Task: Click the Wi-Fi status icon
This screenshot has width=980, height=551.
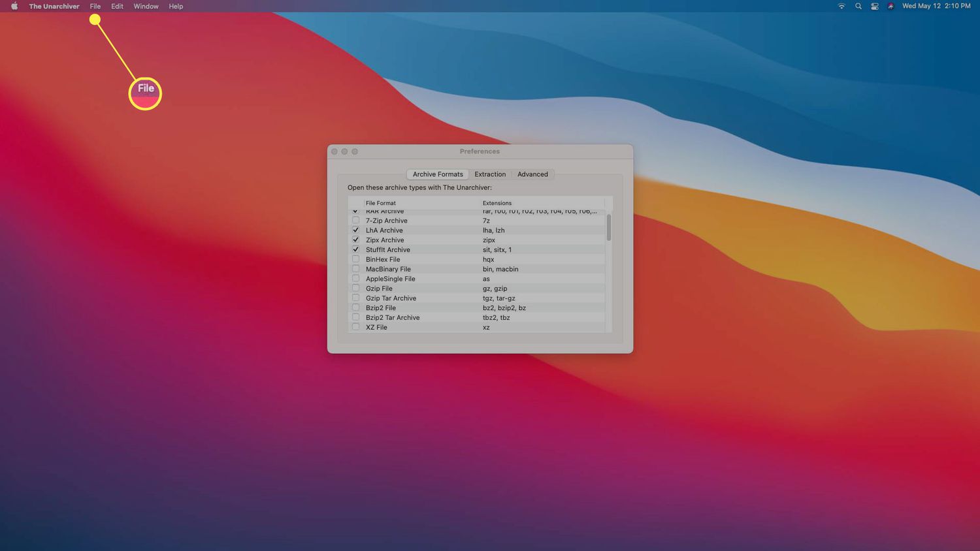Action: [x=841, y=7]
